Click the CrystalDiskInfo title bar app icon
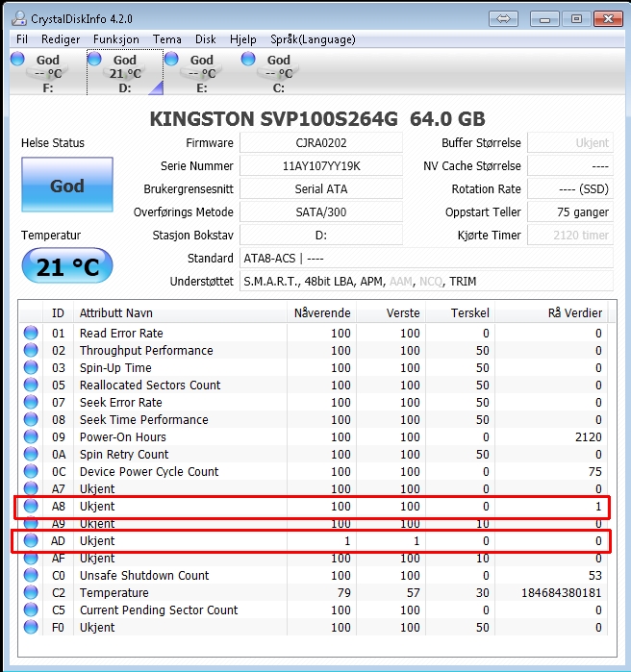 coord(19,18)
